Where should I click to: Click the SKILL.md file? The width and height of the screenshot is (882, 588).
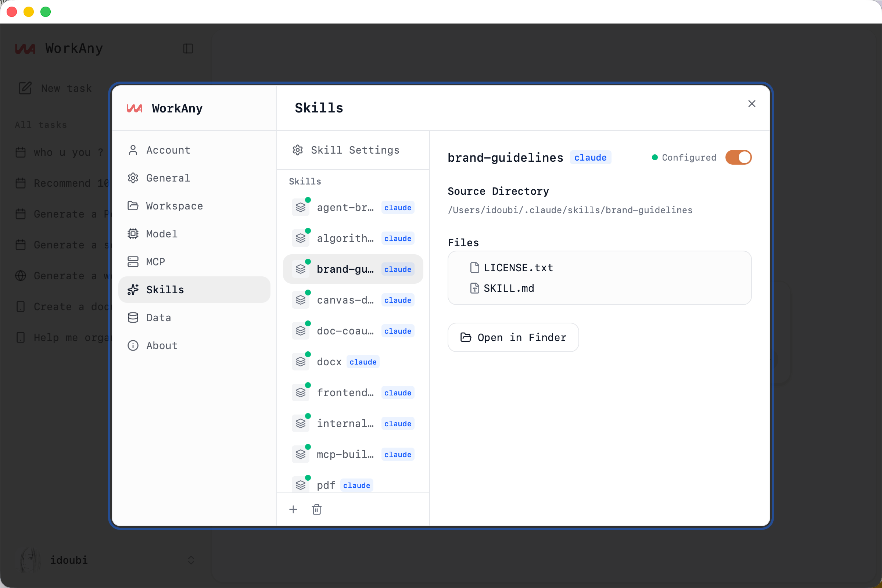(x=502, y=288)
